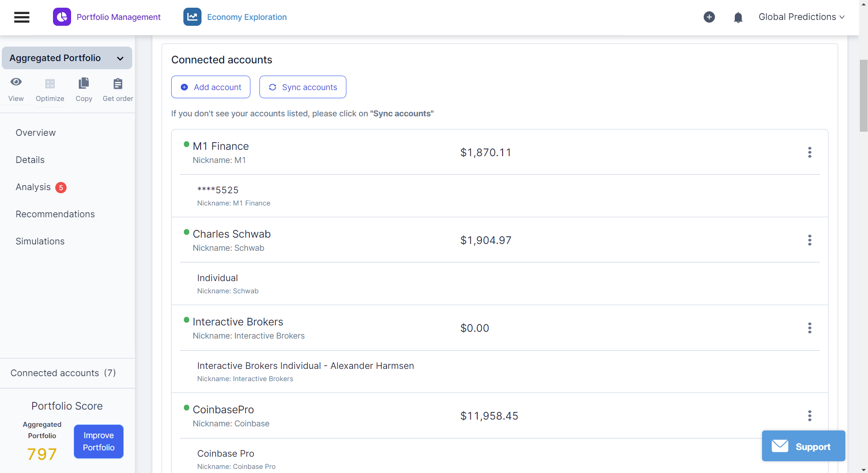The image size is (868, 473).
Task: Click the Copy portfolio icon
Action: [x=84, y=84]
